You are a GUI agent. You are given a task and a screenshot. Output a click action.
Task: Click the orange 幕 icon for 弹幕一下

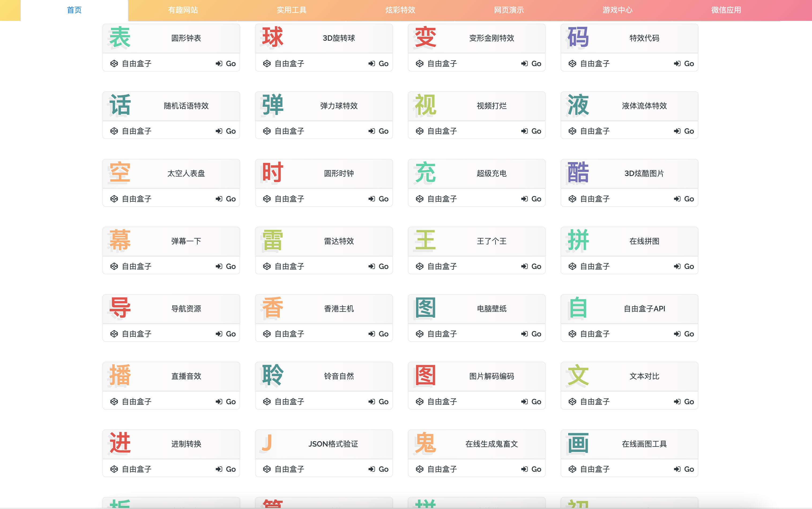point(120,240)
